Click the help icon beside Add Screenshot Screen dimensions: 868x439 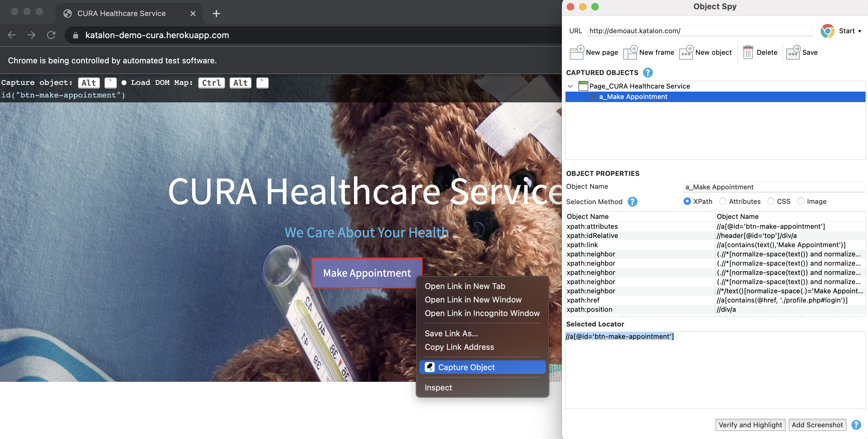click(856, 425)
